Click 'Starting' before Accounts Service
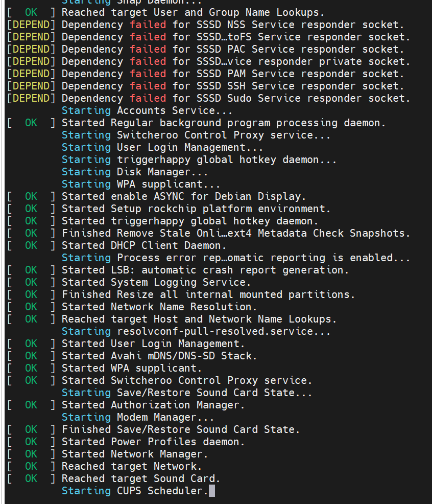The image size is (432, 504). tap(86, 110)
